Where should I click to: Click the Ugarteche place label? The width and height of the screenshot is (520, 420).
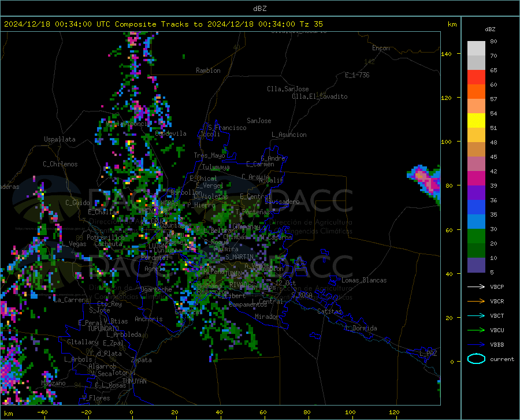point(156,289)
